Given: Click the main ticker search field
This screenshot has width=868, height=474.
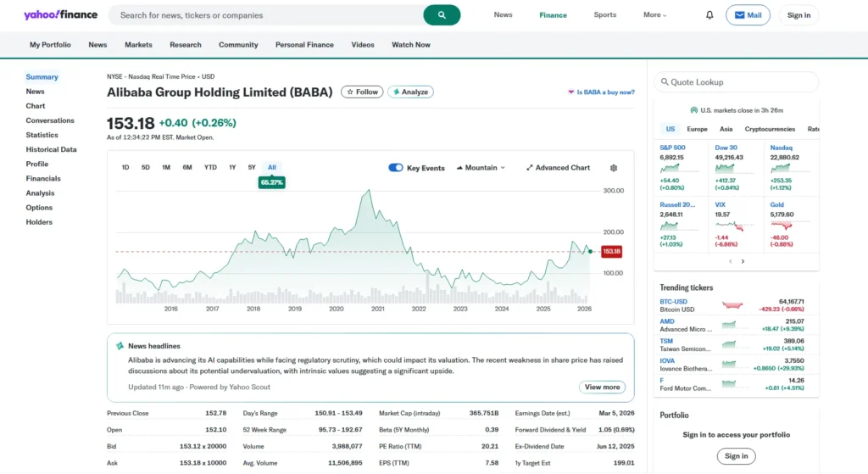Looking at the screenshot, I should pos(270,15).
